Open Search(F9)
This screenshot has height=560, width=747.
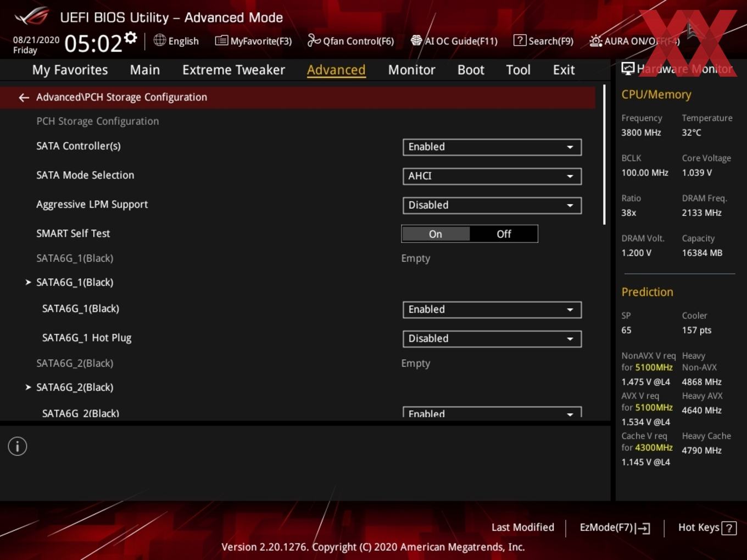pos(543,41)
